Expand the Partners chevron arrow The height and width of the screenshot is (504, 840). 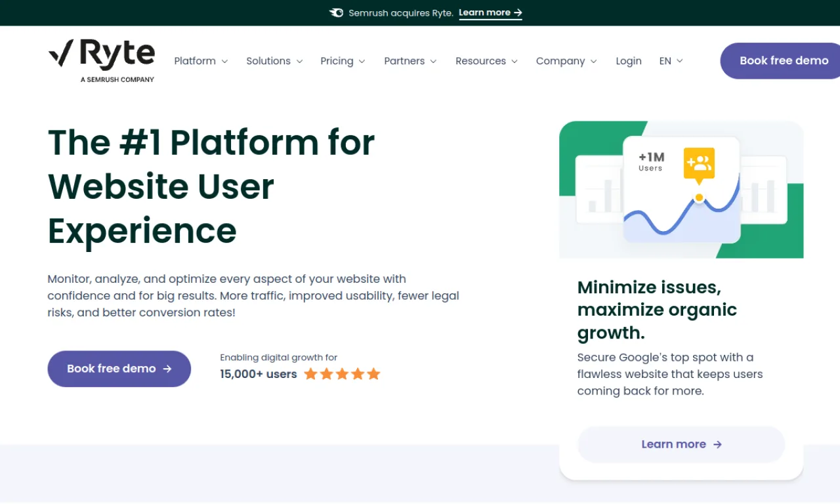[x=433, y=61]
